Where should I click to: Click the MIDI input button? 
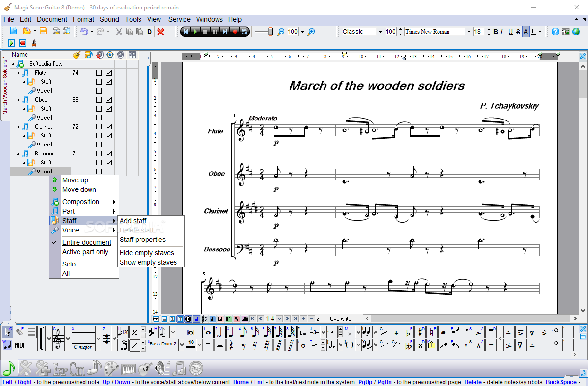coord(19,345)
